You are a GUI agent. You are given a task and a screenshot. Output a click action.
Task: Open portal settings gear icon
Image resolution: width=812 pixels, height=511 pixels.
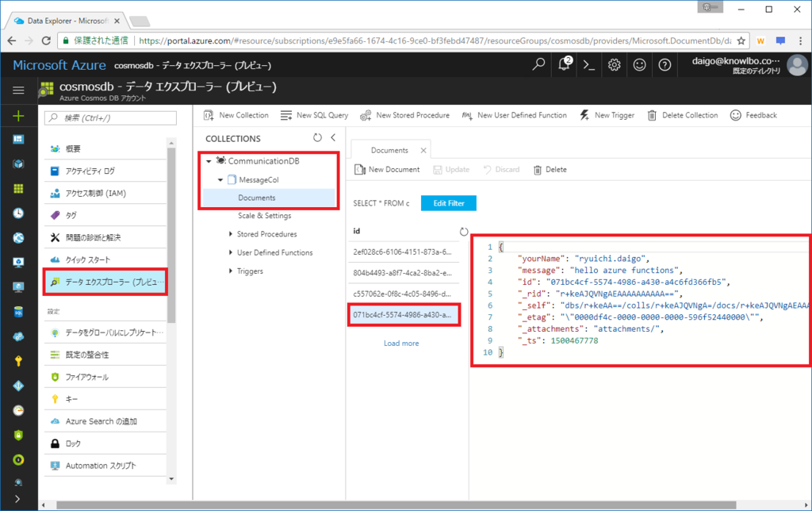pos(615,65)
